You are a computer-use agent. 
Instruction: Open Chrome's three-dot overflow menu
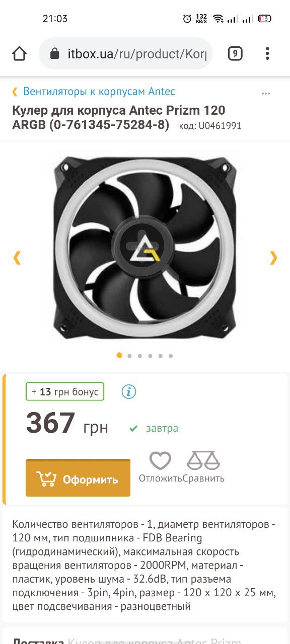pyautogui.click(x=267, y=53)
